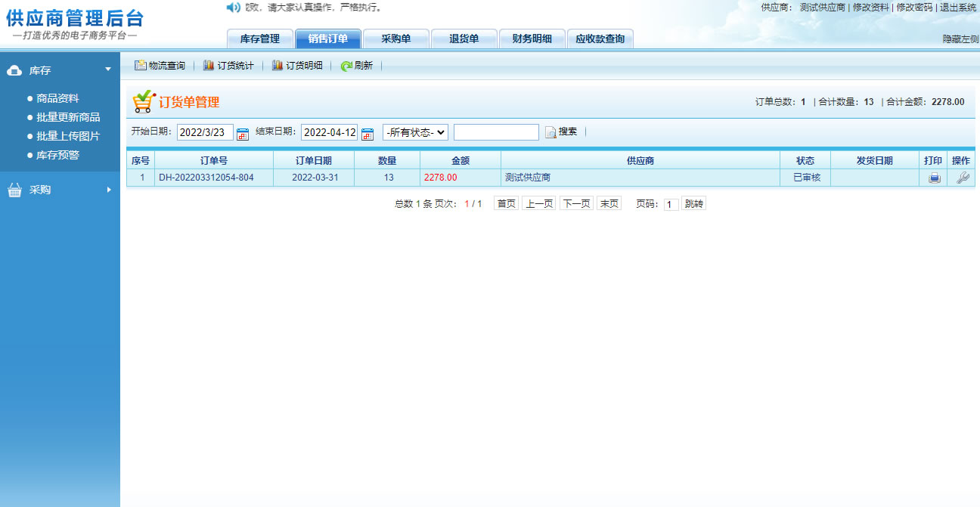Go to 下一页 next page
Screen dimensions: 980x507
[x=576, y=204]
